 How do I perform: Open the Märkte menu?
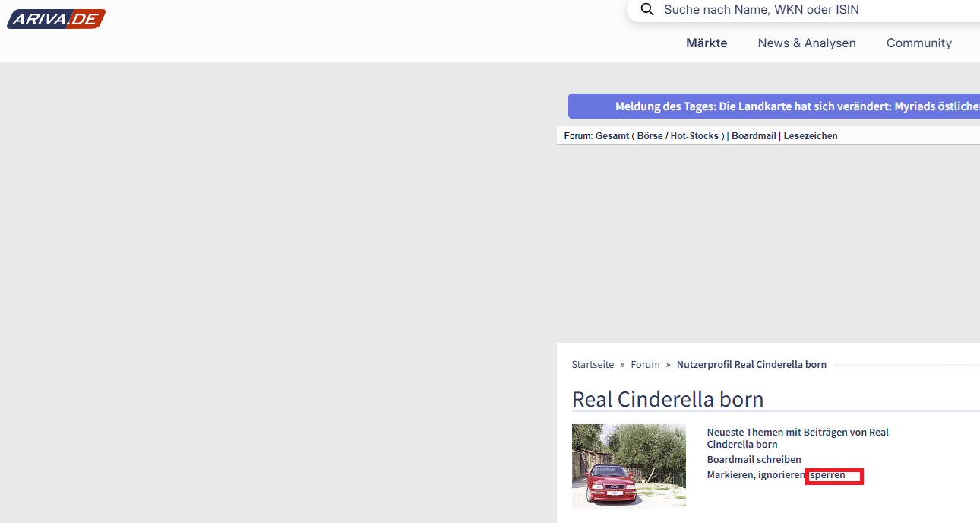click(707, 43)
